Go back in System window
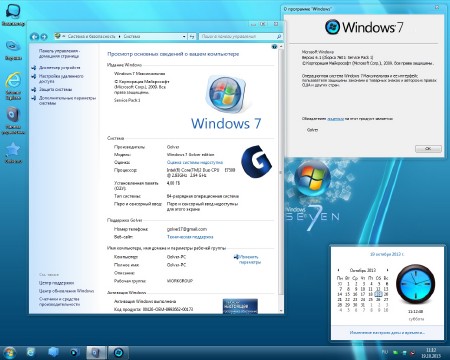The height and width of the screenshot is (360, 450). 34,37
